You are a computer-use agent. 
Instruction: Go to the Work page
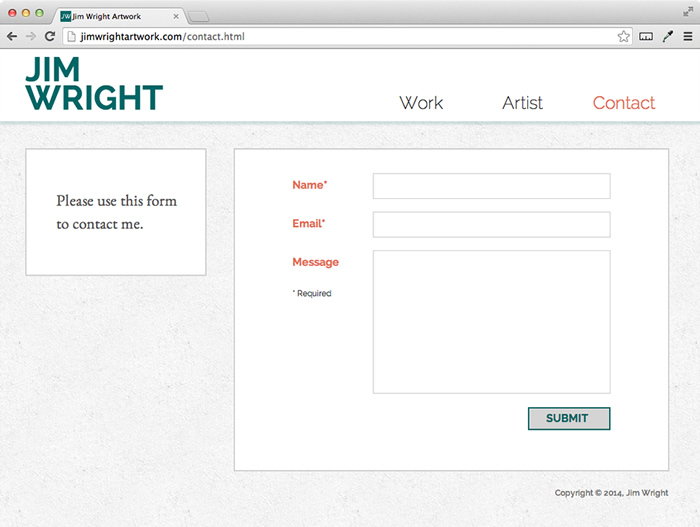tap(421, 103)
